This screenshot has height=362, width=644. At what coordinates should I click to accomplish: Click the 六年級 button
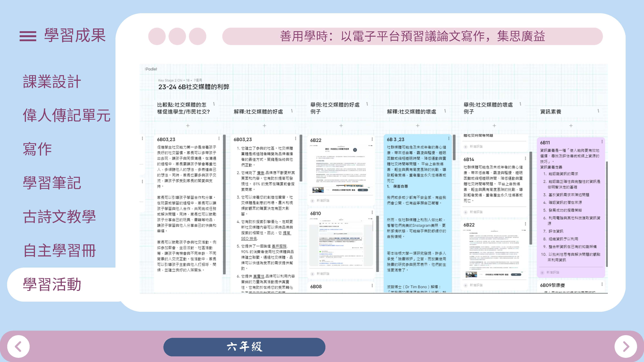point(244,347)
